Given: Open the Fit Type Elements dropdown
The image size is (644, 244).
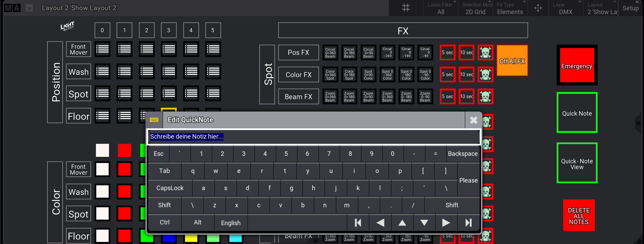Looking at the screenshot, I should [x=511, y=8].
